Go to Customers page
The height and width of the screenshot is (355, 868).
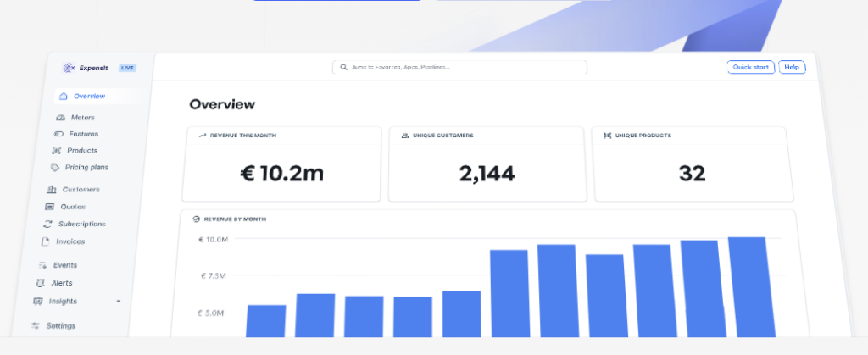tap(81, 190)
